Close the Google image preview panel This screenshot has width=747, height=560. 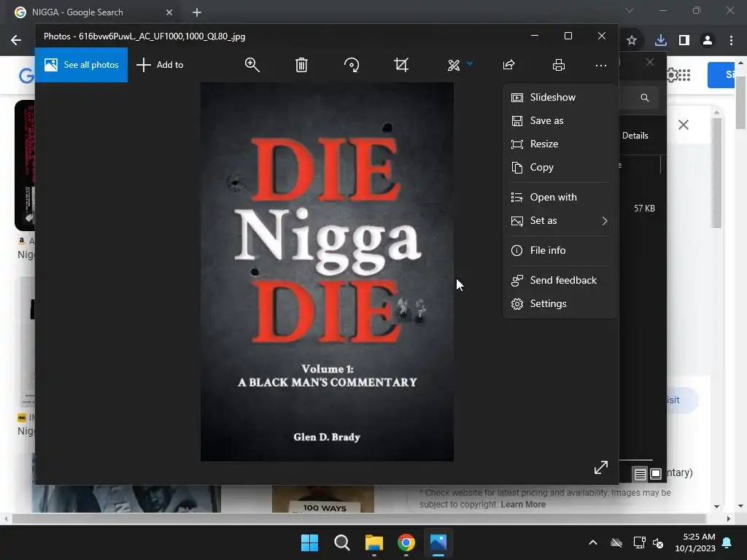683,125
